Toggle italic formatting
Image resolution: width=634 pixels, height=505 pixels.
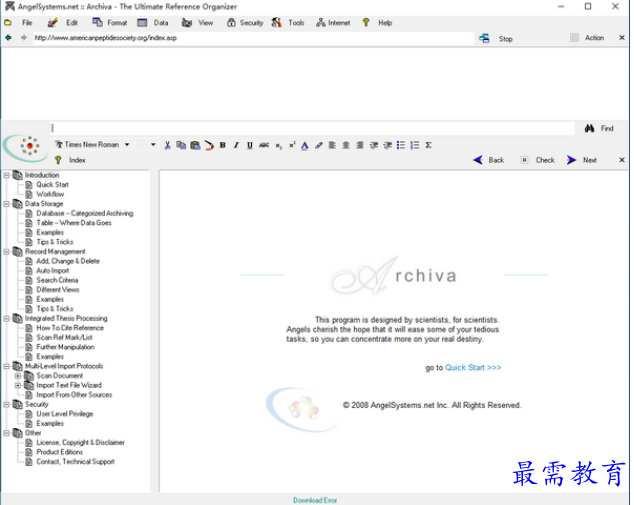point(236,145)
